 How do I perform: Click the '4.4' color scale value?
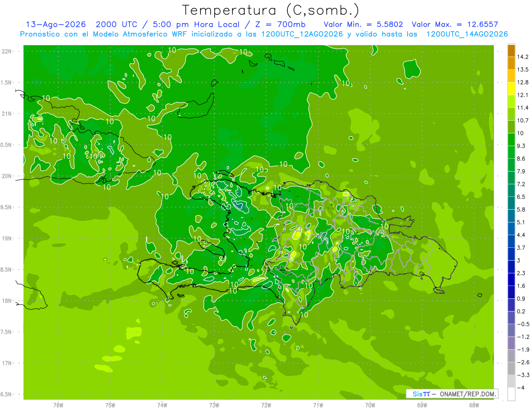[x=521, y=235]
